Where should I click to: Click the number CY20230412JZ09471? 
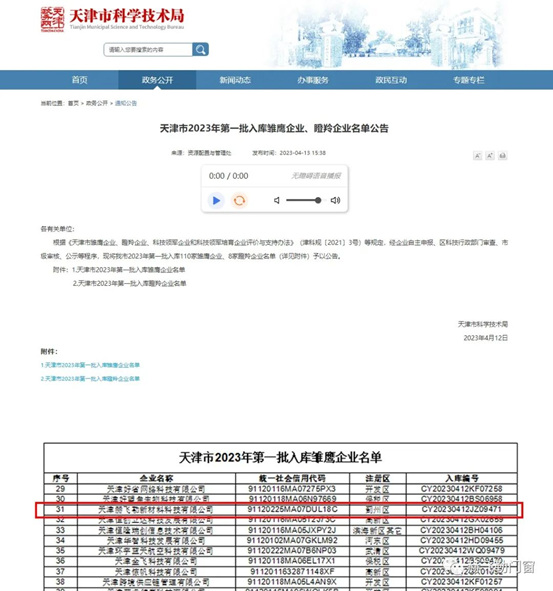(461, 509)
